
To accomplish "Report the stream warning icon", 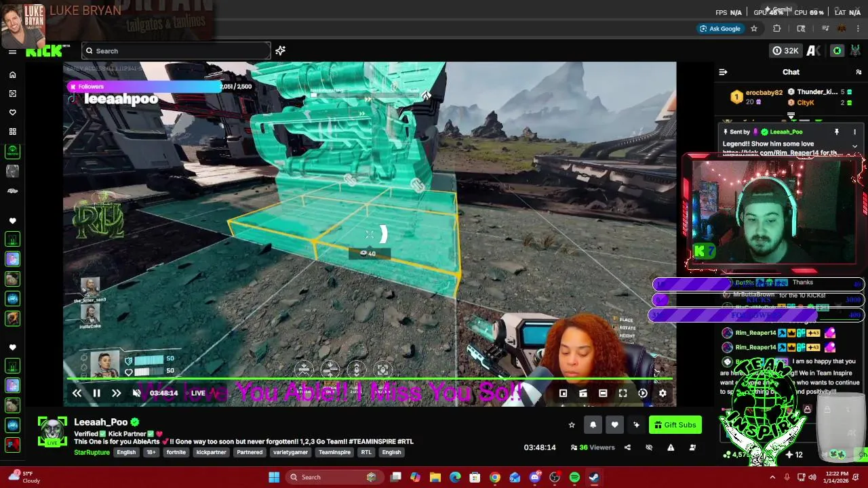I will coord(671,447).
